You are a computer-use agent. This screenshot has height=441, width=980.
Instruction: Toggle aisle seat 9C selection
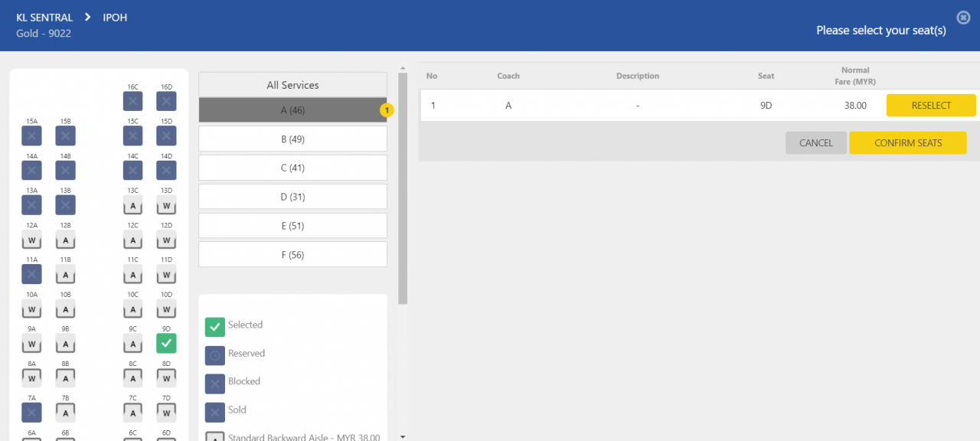132,344
